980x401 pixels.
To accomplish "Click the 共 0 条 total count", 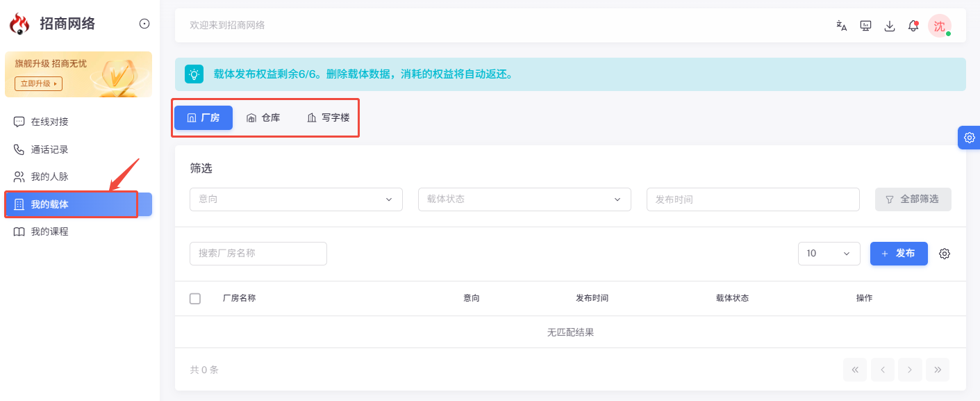I will pyautogui.click(x=204, y=370).
